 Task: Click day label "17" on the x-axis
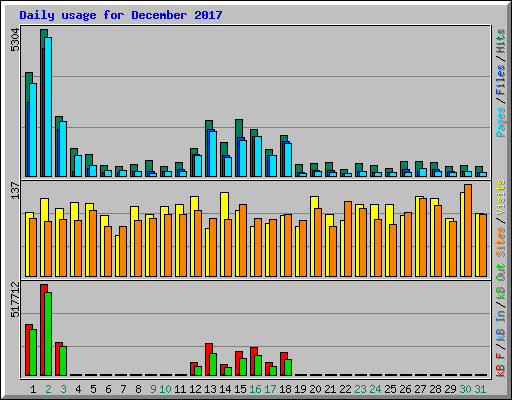click(x=270, y=389)
